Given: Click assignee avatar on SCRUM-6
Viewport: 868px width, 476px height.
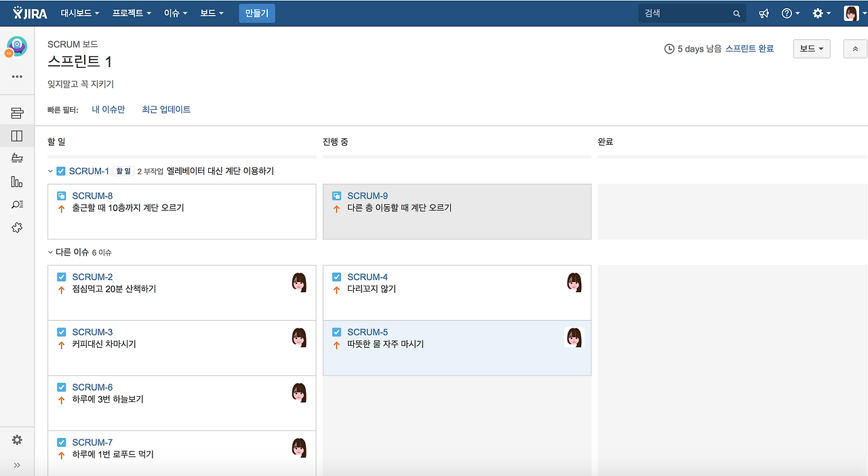Looking at the screenshot, I should 299,393.
